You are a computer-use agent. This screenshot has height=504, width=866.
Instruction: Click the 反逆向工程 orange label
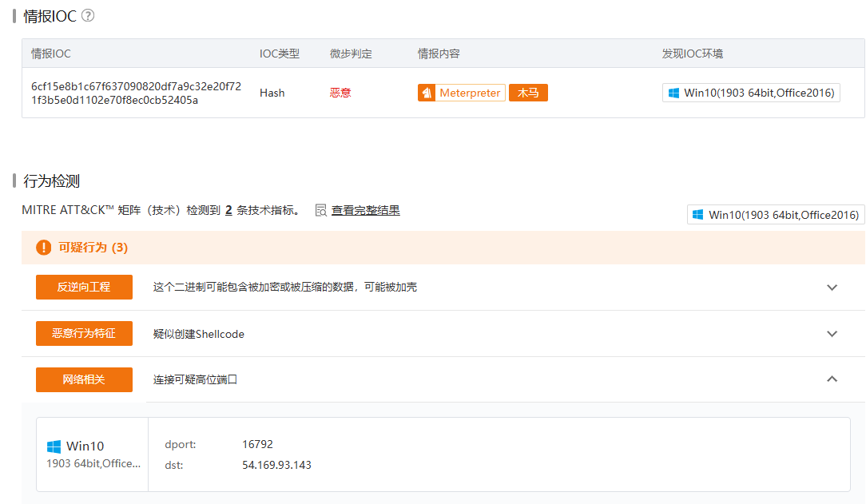pos(84,288)
